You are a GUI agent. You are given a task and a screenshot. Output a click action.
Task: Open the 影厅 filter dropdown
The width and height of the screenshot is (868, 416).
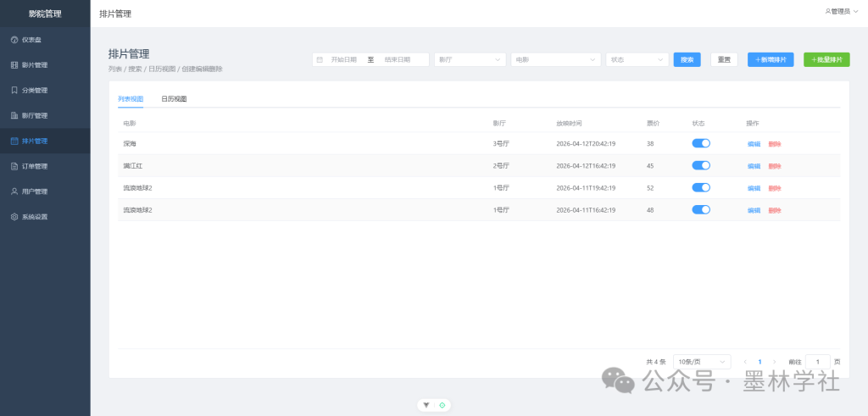pos(470,60)
